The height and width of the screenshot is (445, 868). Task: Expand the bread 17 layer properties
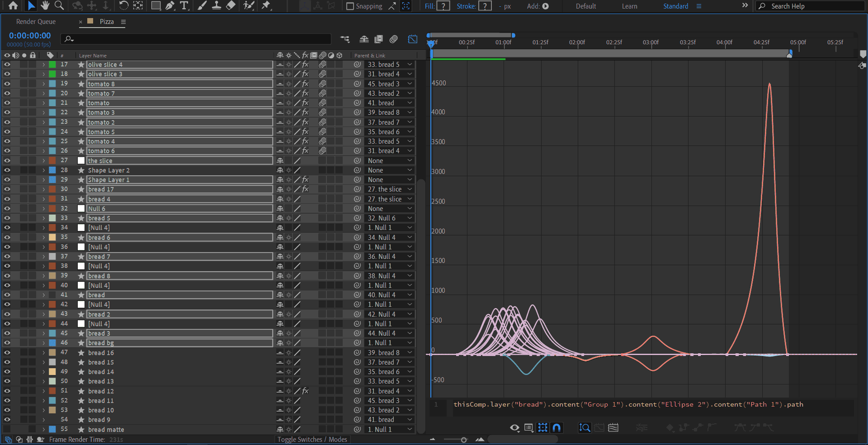[x=43, y=189]
